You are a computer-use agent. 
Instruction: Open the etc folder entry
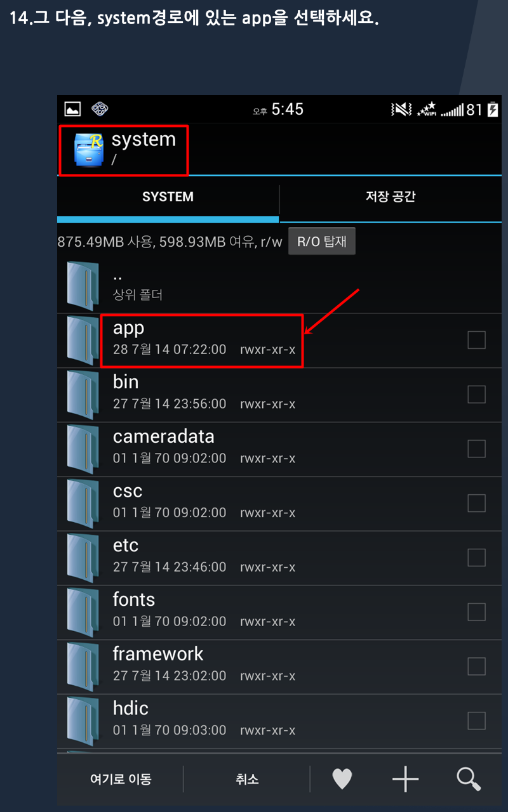pyautogui.click(x=279, y=558)
